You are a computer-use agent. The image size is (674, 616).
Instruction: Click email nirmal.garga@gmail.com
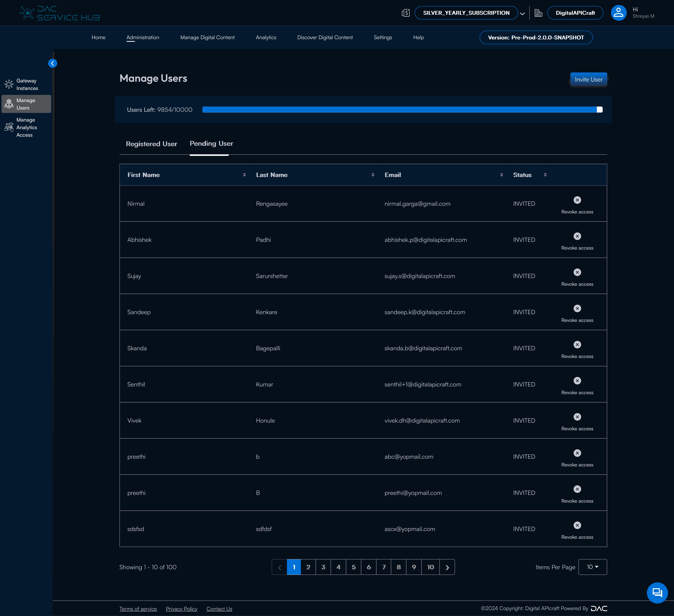(x=417, y=204)
